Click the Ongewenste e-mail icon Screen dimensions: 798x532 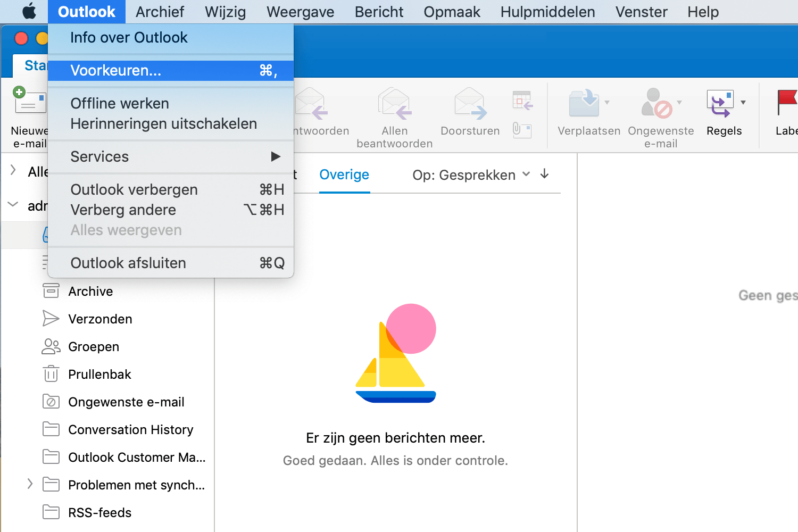click(656, 103)
